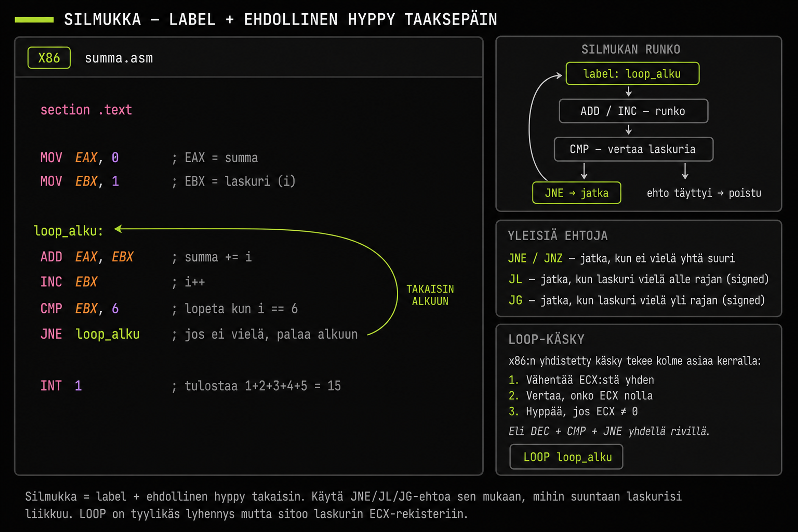This screenshot has height=532, width=798.
Task: Select the 'MOV EAX, 0' instruction
Action: [80, 158]
